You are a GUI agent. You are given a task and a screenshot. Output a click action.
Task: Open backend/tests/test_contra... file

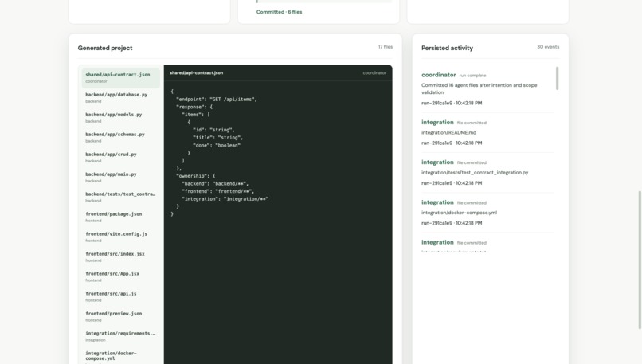pyautogui.click(x=121, y=197)
